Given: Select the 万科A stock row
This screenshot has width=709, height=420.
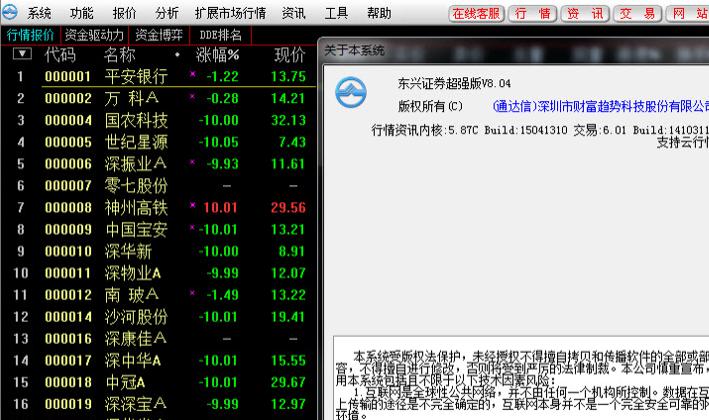Looking at the screenshot, I should click(158, 98).
